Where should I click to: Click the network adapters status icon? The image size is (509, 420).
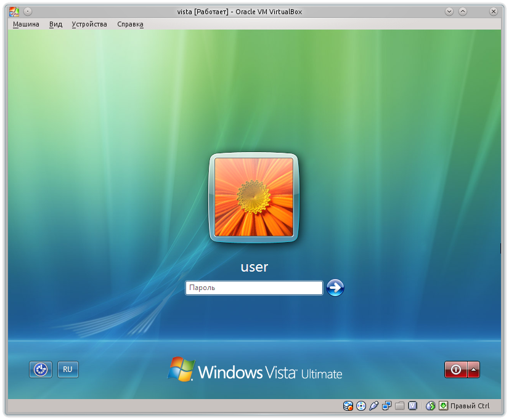[x=386, y=405]
